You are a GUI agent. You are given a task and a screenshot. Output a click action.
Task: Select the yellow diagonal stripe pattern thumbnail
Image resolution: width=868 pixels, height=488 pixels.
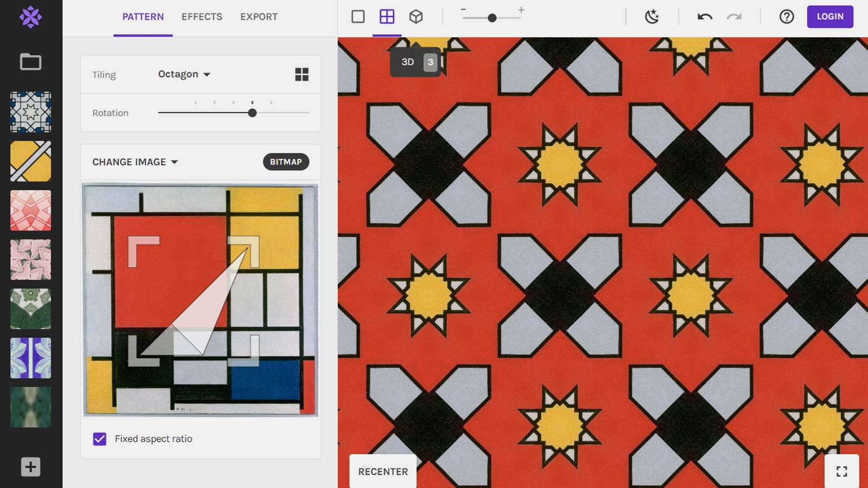coord(30,161)
